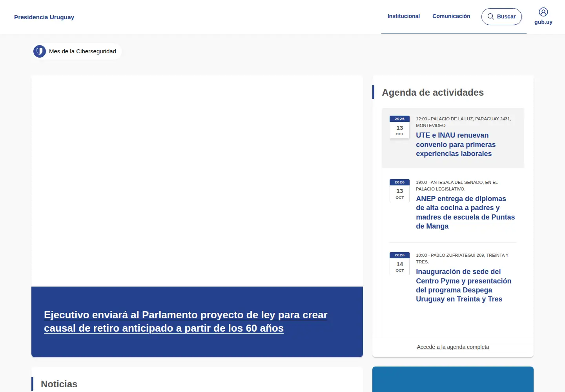Open the Mes de la Ciberseguridad banner
This screenshot has height=392, width=565.
click(x=77, y=51)
